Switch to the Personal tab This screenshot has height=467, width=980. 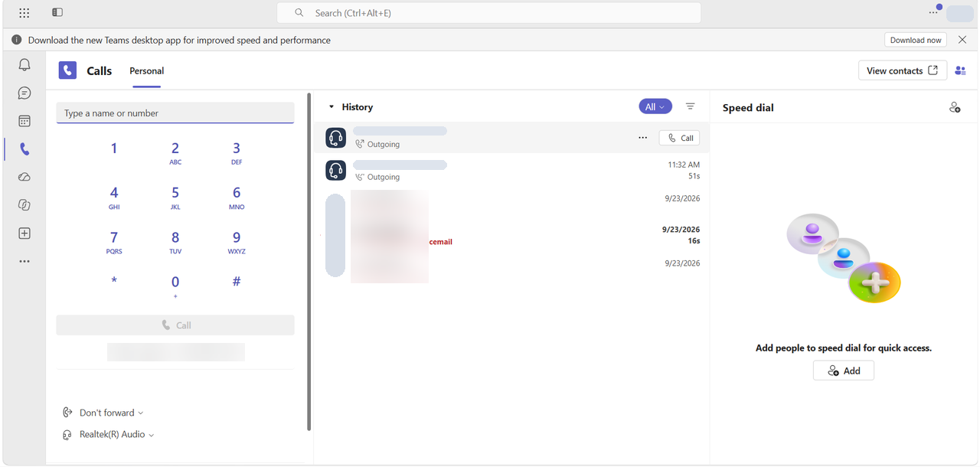point(146,70)
